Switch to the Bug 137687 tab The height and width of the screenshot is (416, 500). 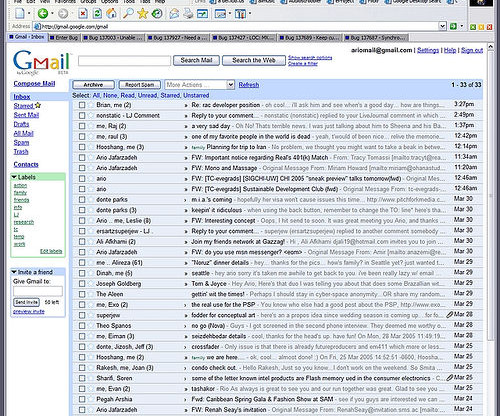click(x=376, y=38)
